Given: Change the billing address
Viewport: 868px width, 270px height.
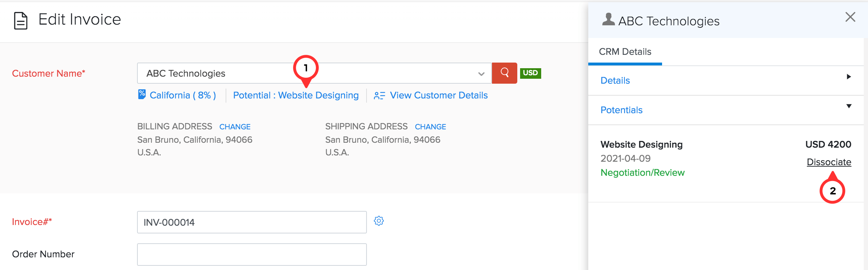Looking at the screenshot, I should (x=235, y=127).
